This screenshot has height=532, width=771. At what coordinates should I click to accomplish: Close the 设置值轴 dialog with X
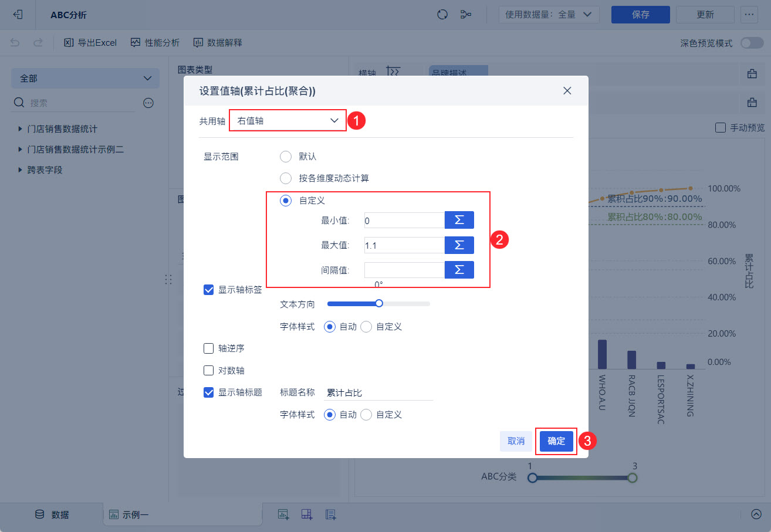(567, 90)
